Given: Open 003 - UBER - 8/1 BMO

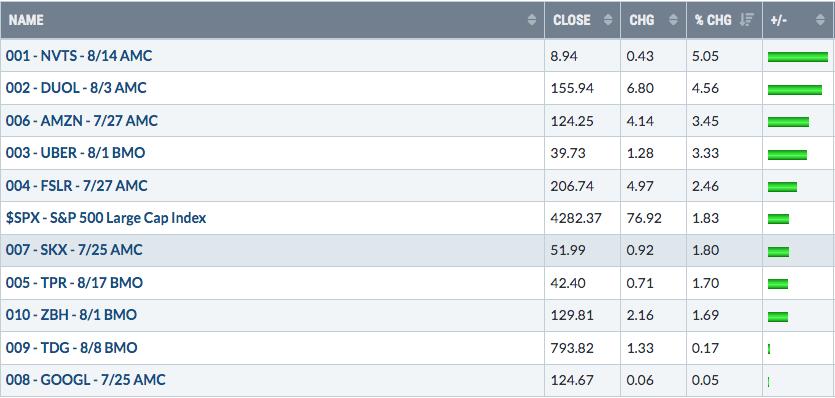Looking at the screenshot, I should click(x=76, y=153).
